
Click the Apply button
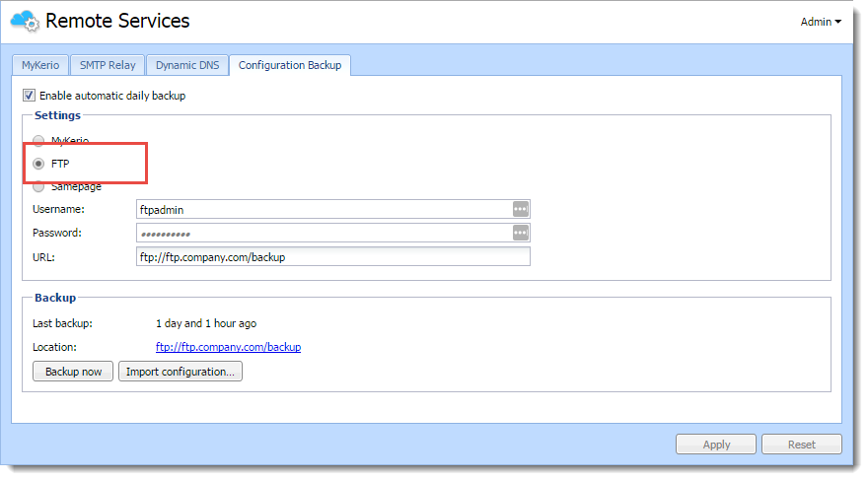point(716,445)
